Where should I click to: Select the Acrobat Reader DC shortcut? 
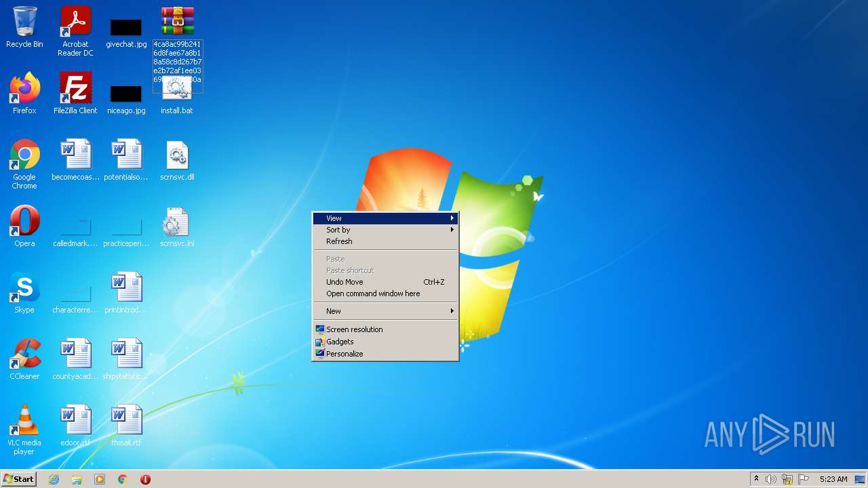click(x=75, y=32)
